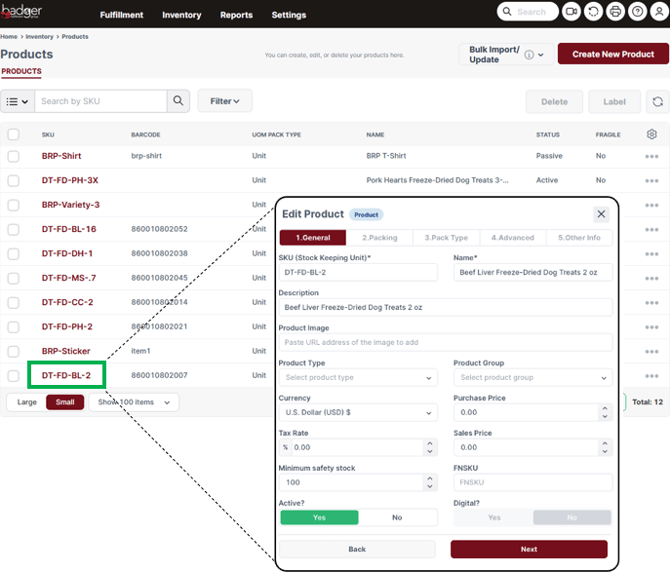Expand the Filter dropdown
Image resolution: width=670 pixels, height=573 pixels.
pyautogui.click(x=225, y=101)
